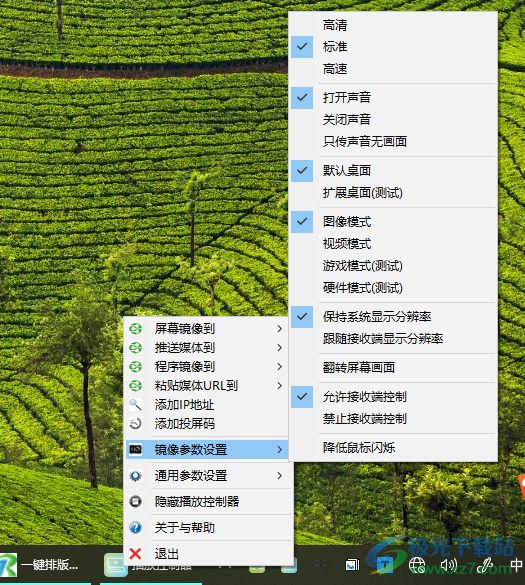Choose 关闭声音 option
Screen dimensions: 525x585
393,119
